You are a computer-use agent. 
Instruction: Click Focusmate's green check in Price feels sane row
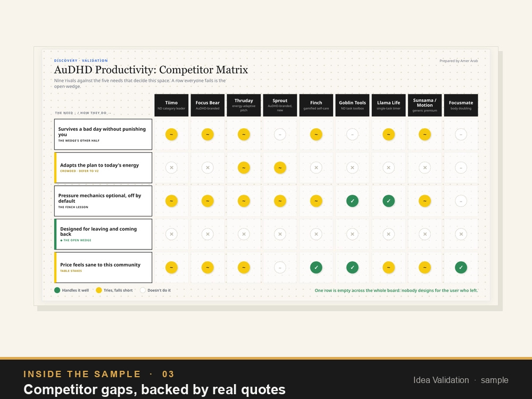[x=461, y=268]
